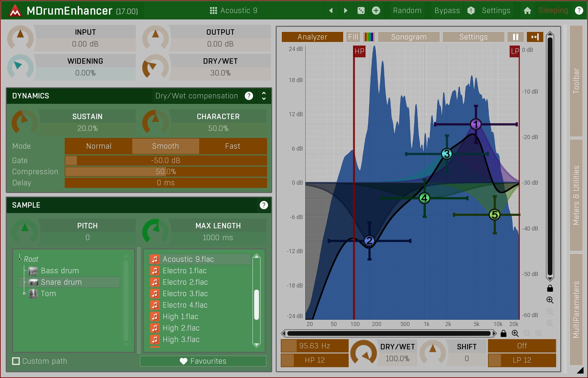
Task: Open the Acoustic 9 preset selector
Action: click(234, 11)
